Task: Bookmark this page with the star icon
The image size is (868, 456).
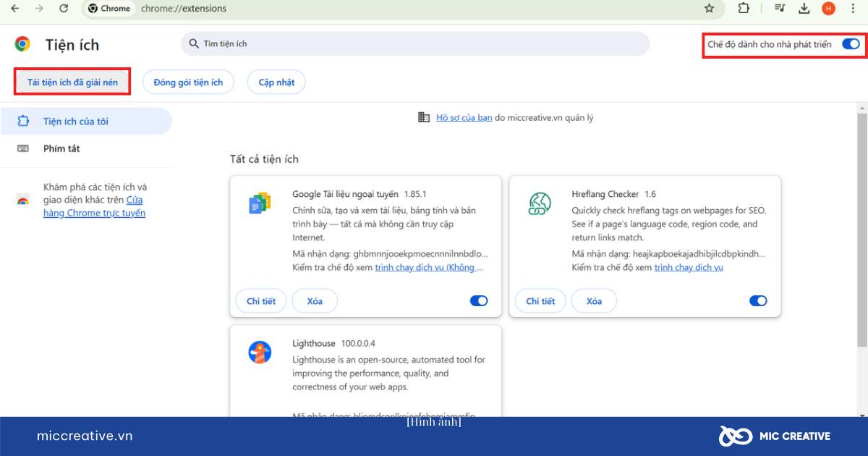Action: (x=709, y=9)
